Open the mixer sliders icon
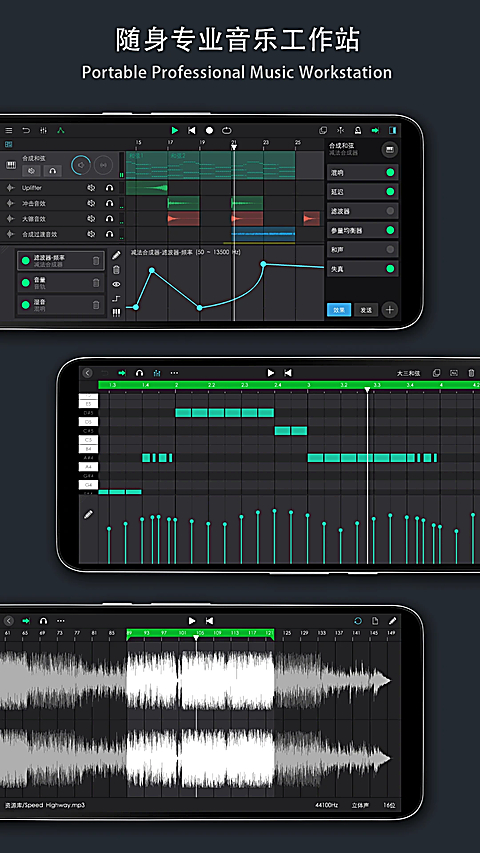 tap(44, 131)
